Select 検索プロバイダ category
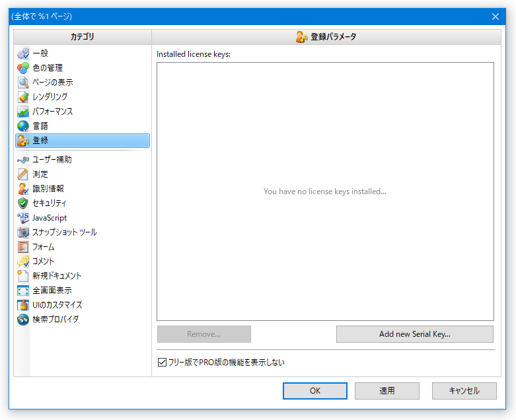Screen dimensions: 516x420 point(83,320)
